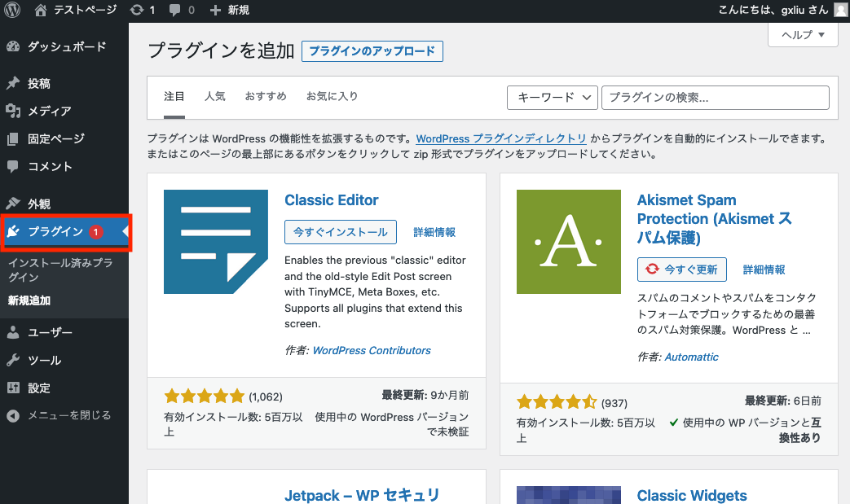The height and width of the screenshot is (504, 850).
Task: Click the updates circular arrows icon
Action: coord(137,10)
